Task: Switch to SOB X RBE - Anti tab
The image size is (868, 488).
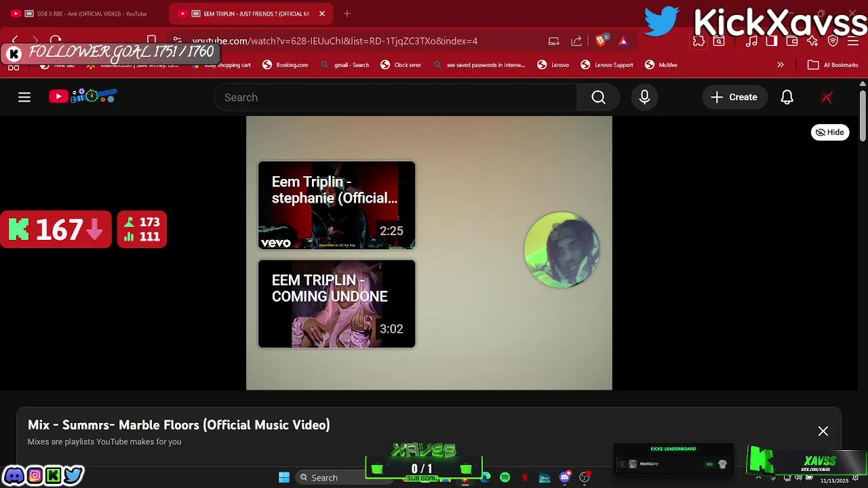Action: (x=85, y=14)
